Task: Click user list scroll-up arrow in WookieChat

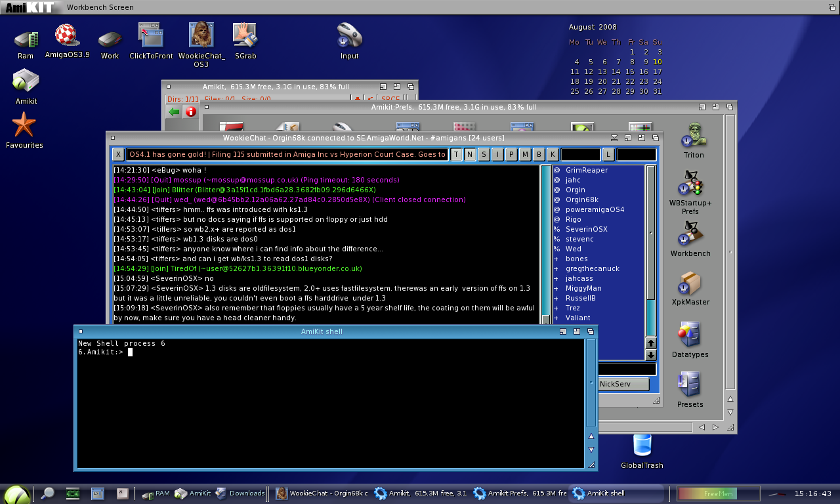Action: 651,343
